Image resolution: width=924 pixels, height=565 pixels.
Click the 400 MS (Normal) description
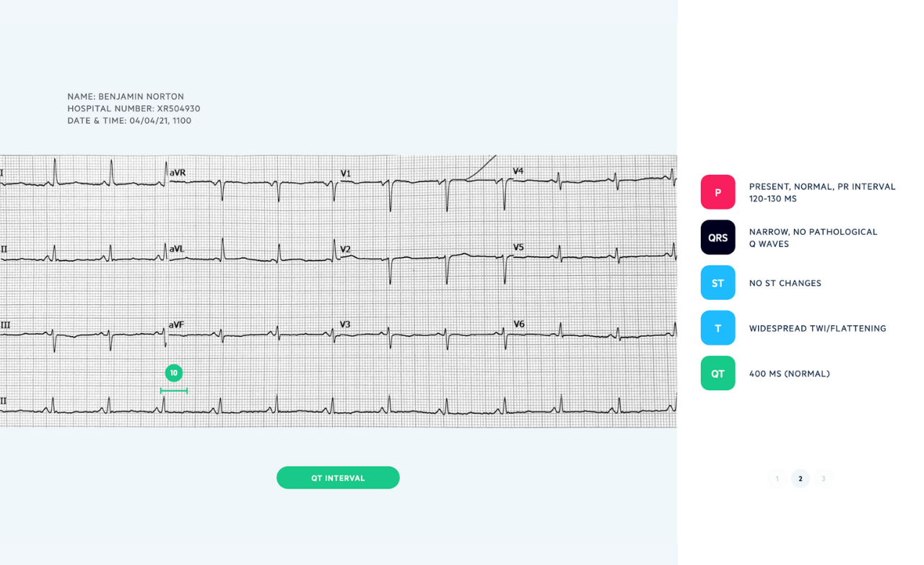789,374
